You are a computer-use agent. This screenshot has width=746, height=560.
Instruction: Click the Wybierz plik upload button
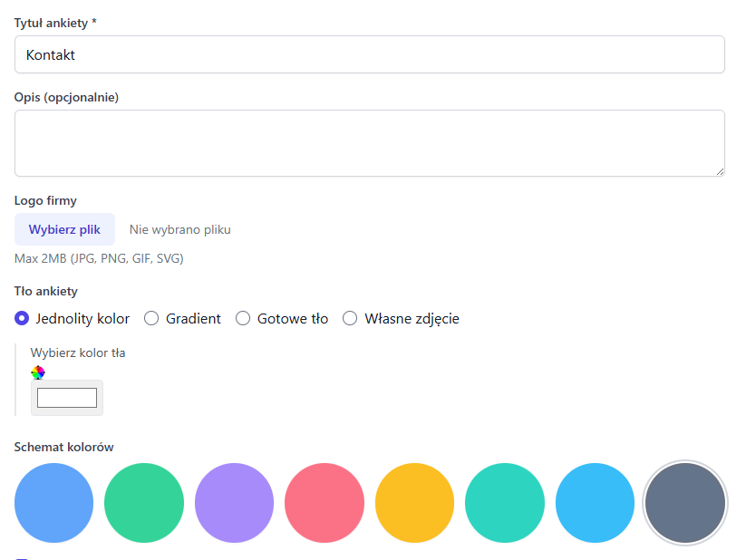(64, 228)
